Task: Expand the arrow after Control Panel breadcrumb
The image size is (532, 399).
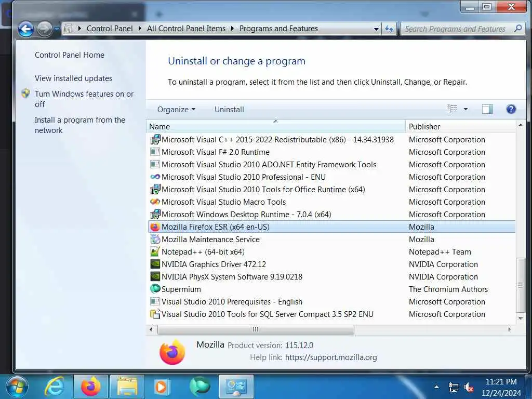Action: click(139, 29)
